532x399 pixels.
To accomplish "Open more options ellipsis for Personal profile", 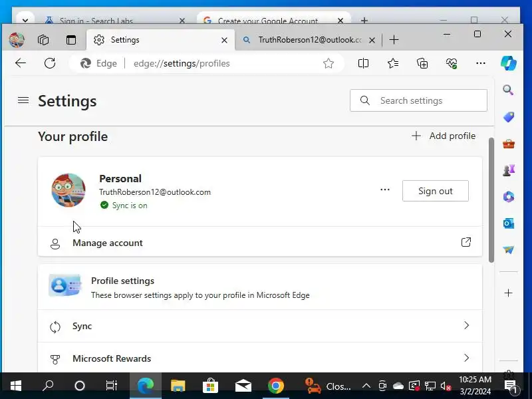I will click(385, 190).
